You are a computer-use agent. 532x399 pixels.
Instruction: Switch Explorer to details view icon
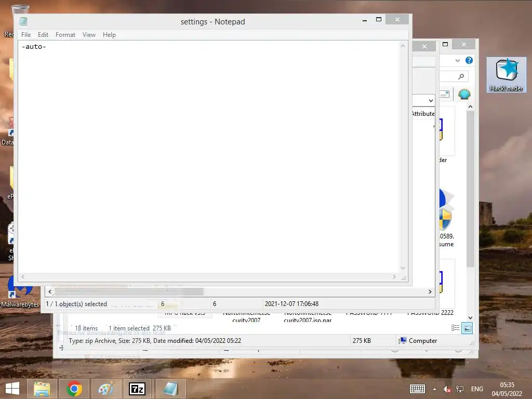pos(455,328)
